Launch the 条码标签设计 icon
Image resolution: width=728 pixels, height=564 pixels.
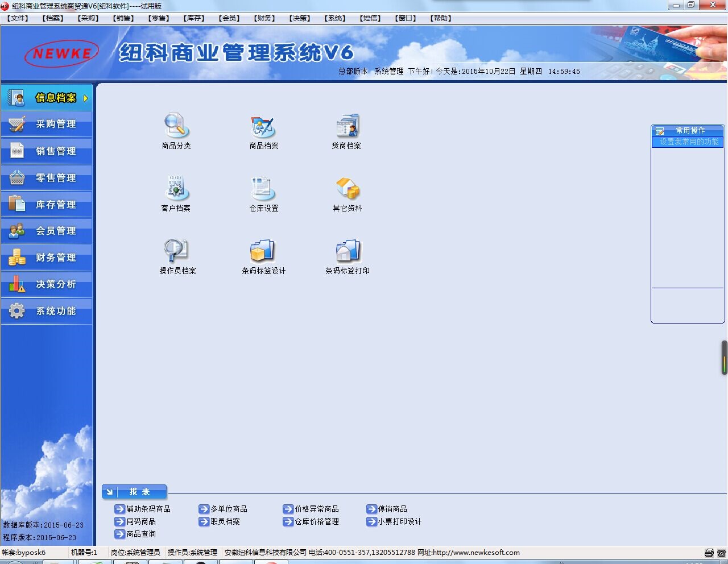263,251
